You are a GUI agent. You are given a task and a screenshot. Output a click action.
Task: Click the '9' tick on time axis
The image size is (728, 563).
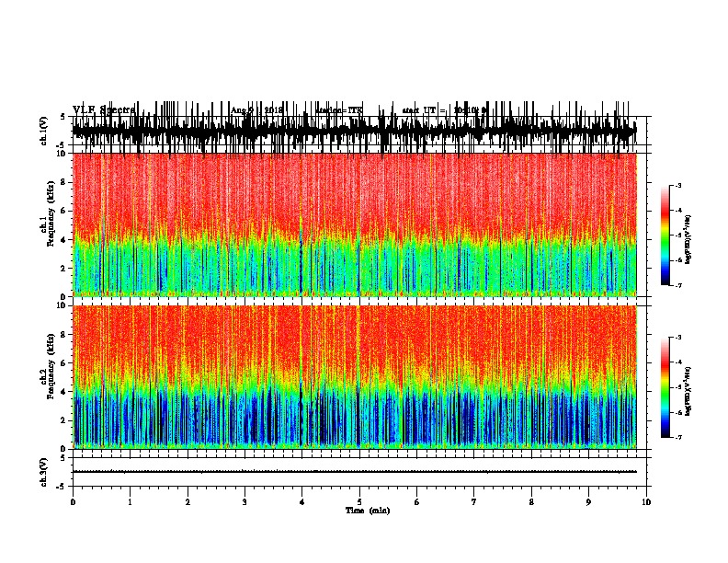(588, 502)
